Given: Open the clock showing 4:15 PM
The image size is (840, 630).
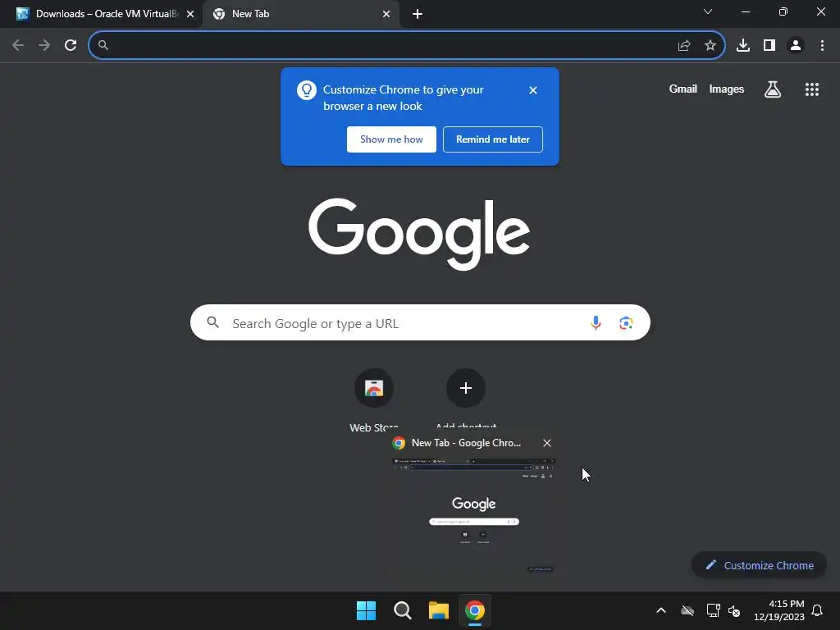Looking at the screenshot, I should coord(779,610).
